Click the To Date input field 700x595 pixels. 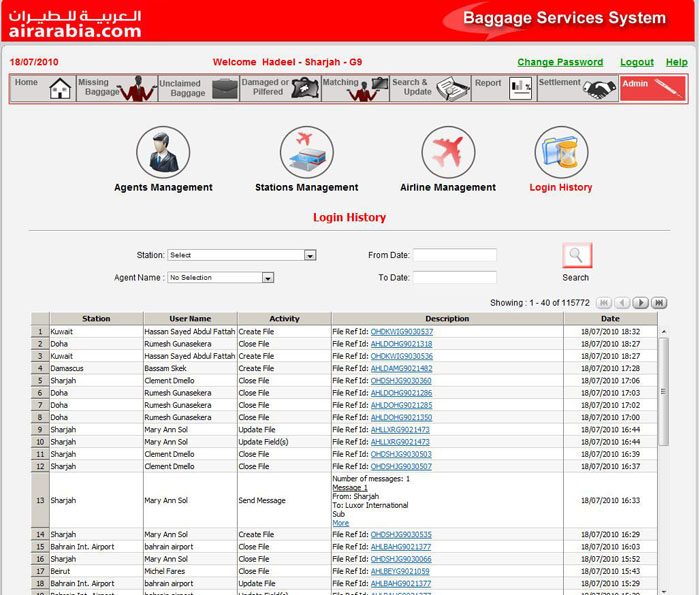tap(454, 277)
